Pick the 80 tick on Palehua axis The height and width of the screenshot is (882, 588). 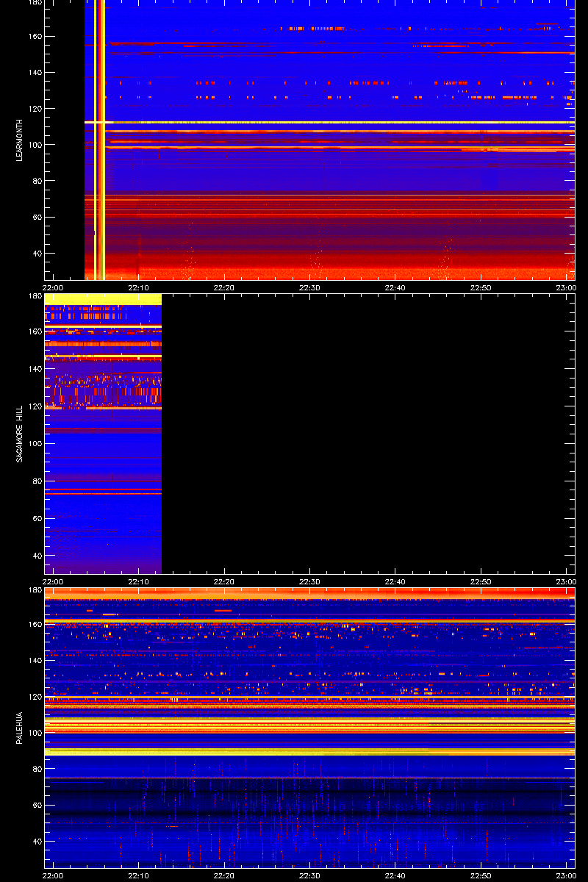(x=37, y=769)
